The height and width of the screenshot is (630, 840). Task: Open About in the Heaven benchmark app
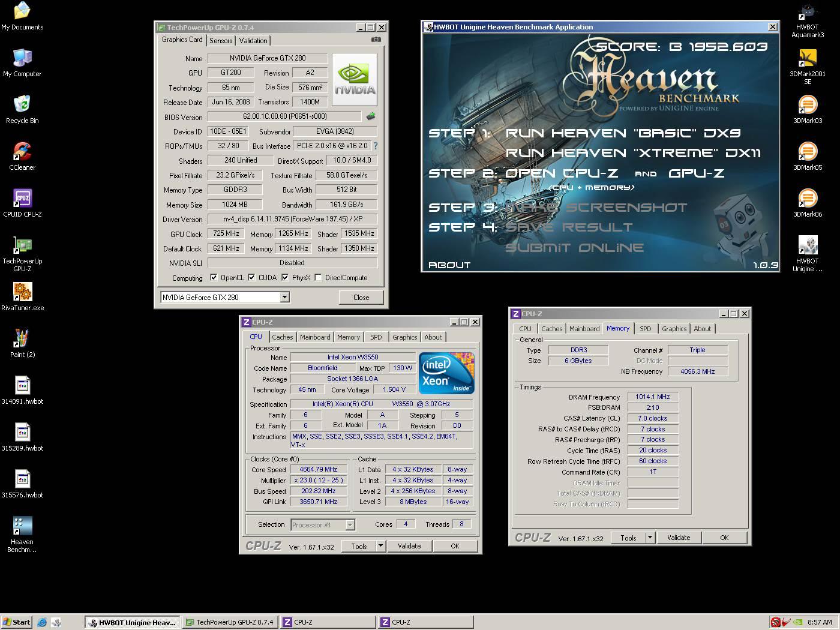click(449, 265)
